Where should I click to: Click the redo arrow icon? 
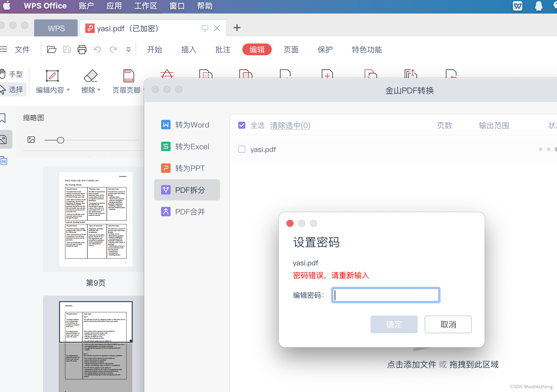pos(113,49)
